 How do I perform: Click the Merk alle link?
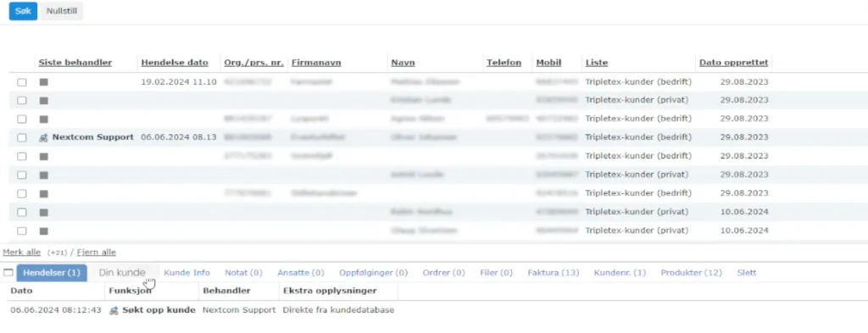pyautogui.click(x=21, y=253)
